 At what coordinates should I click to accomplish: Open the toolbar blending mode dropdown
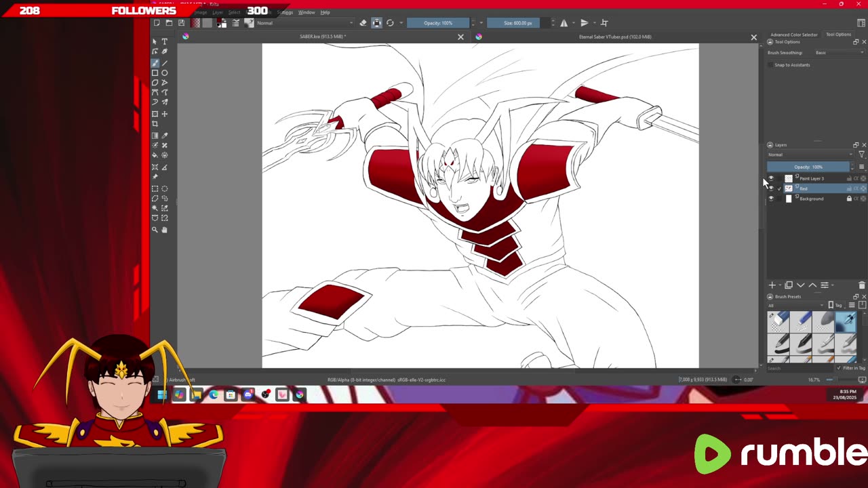point(304,23)
